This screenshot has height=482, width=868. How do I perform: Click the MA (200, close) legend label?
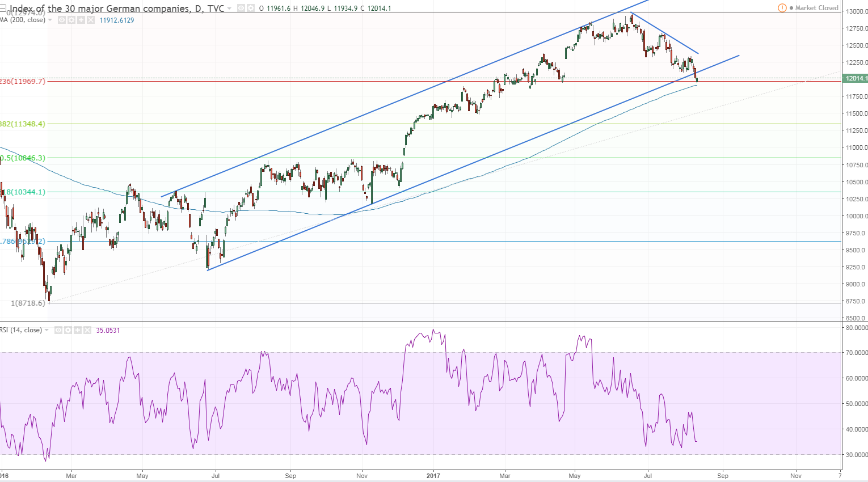(23, 20)
